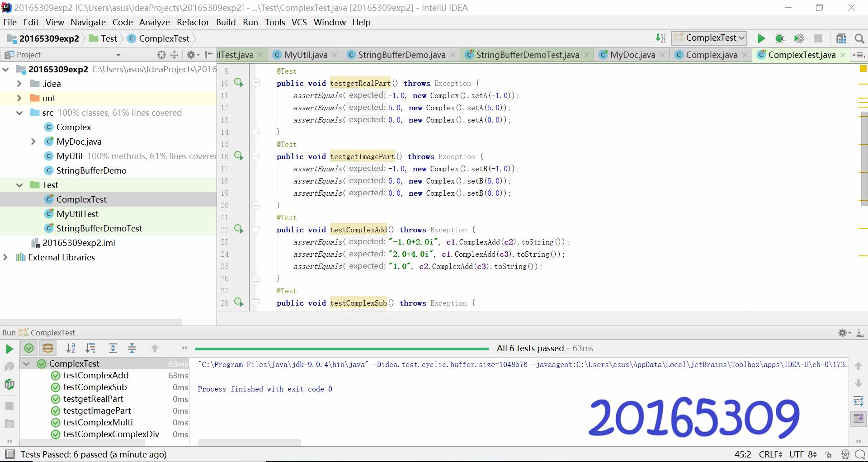Open Search Everywhere magnifier icon
The width and height of the screenshot is (868, 462).
[x=859, y=38]
